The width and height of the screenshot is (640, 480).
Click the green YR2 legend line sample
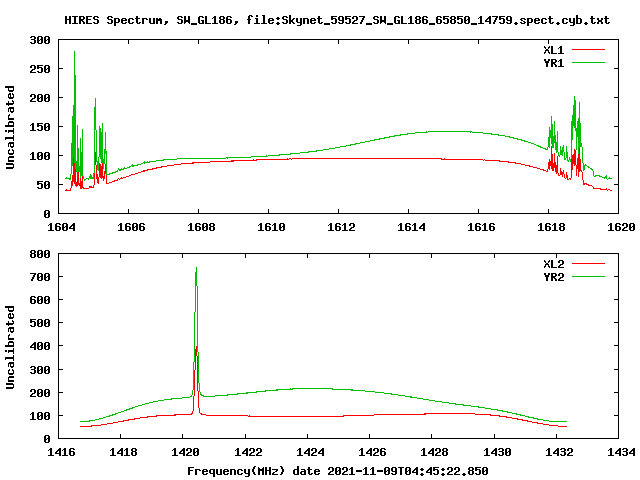tap(588, 277)
